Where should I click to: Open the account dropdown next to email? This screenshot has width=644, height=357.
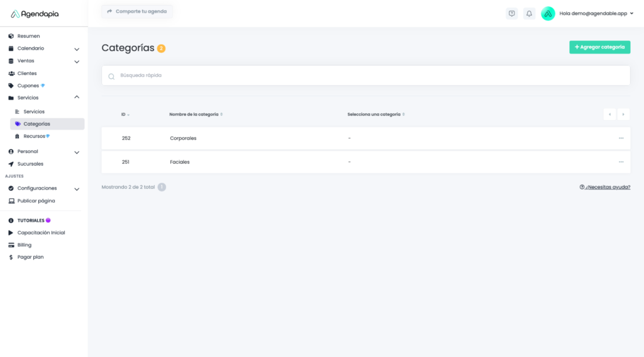pos(631,13)
